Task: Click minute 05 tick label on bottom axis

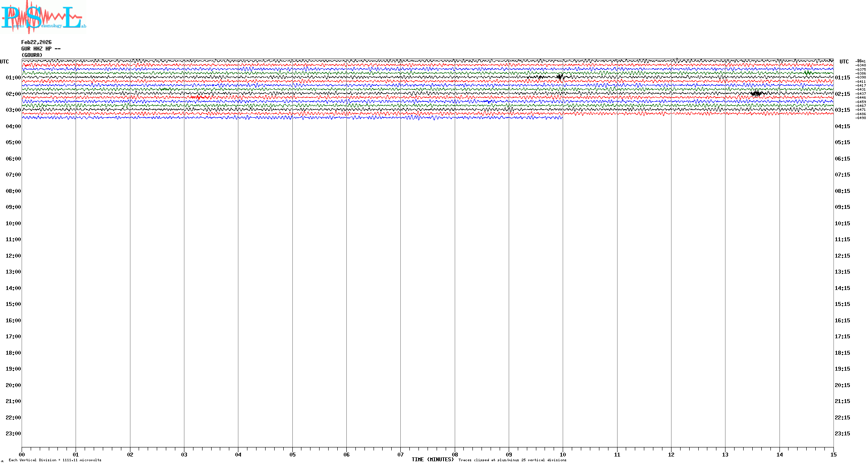Action: click(x=292, y=455)
